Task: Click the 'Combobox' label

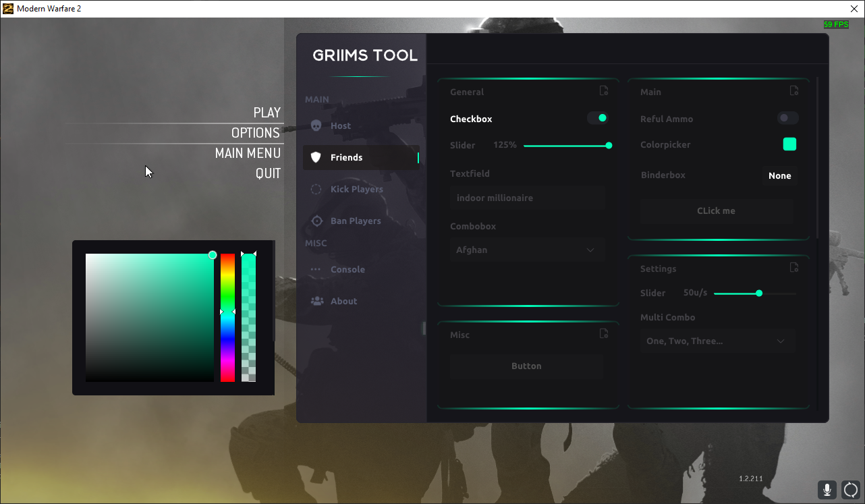Action: coord(473,227)
